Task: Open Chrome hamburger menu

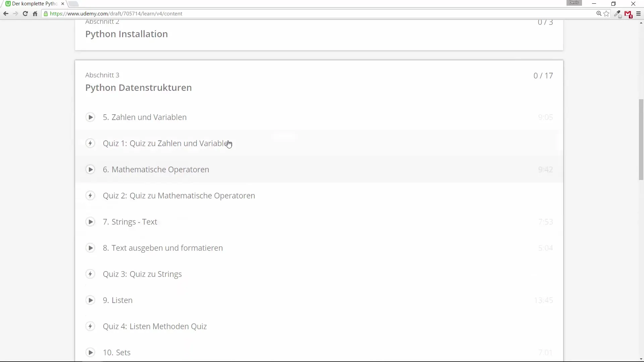Action: pyautogui.click(x=638, y=14)
